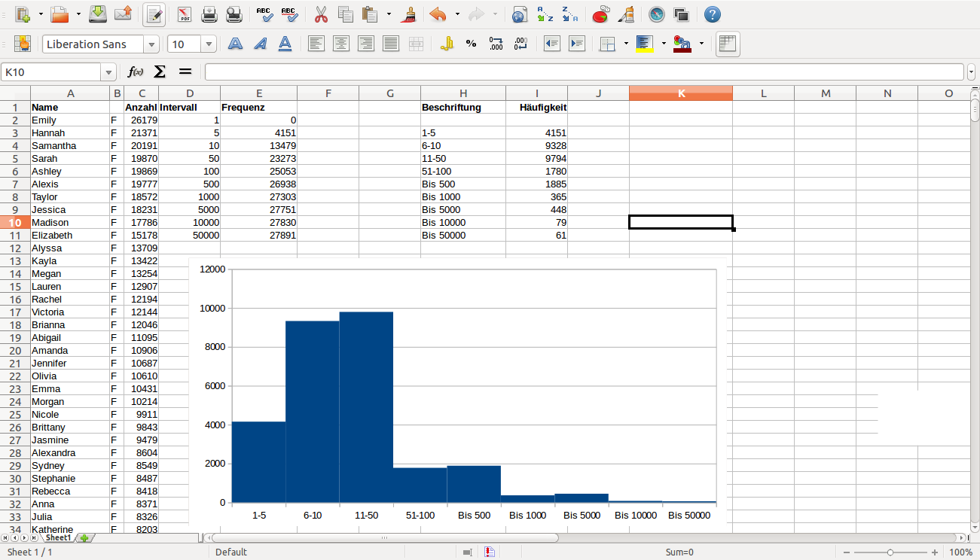Click the Sum sigma button

coord(160,72)
